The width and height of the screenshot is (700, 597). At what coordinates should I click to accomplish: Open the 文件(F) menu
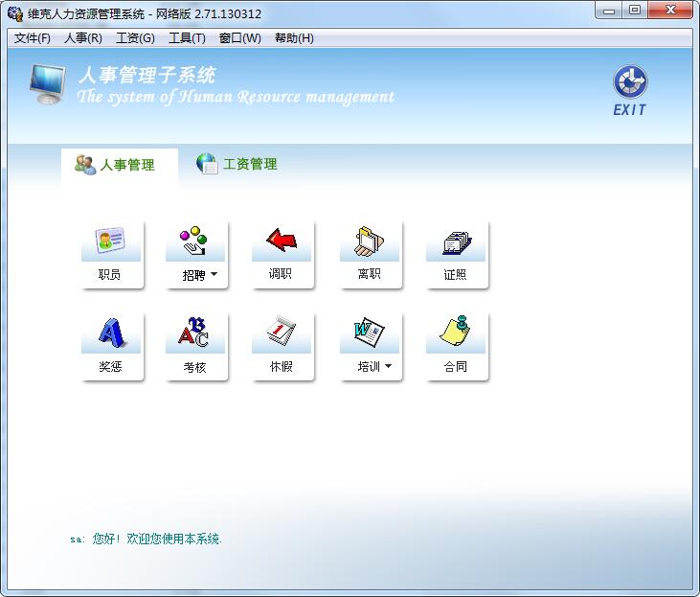(x=33, y=38)
